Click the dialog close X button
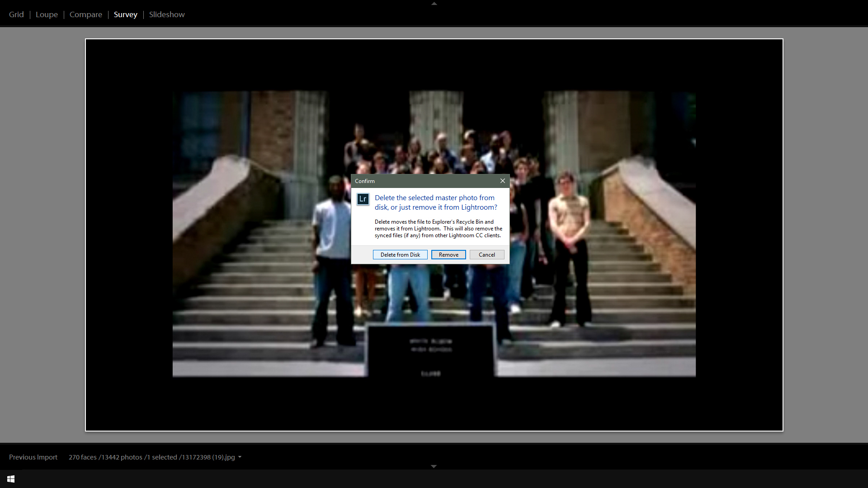 503,181
